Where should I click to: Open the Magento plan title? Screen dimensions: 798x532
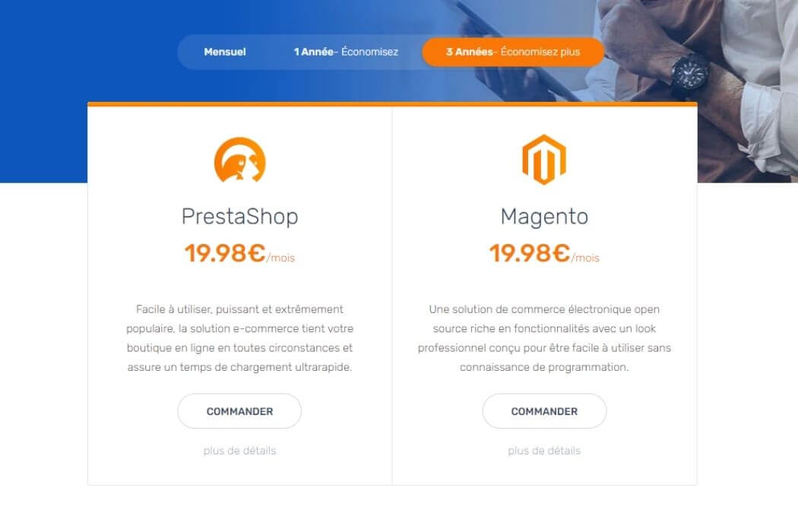tap(544, 217)
